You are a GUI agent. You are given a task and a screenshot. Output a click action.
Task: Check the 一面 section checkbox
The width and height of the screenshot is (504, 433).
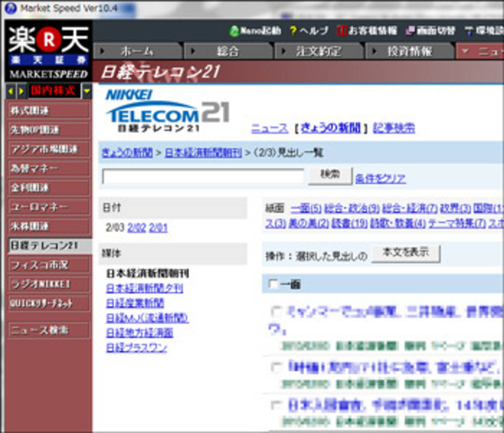click(273, 284)
